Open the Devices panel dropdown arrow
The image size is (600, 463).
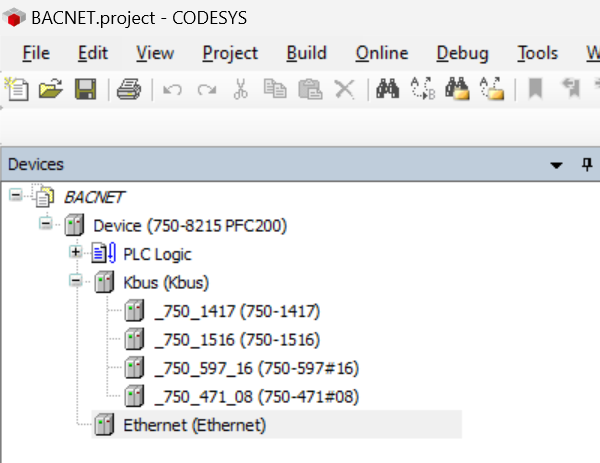point(556,165)
